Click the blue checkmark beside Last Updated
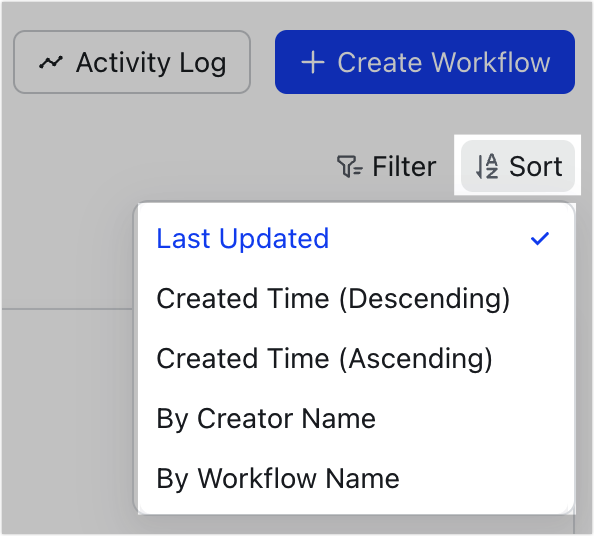 click(x=540, y=239)
